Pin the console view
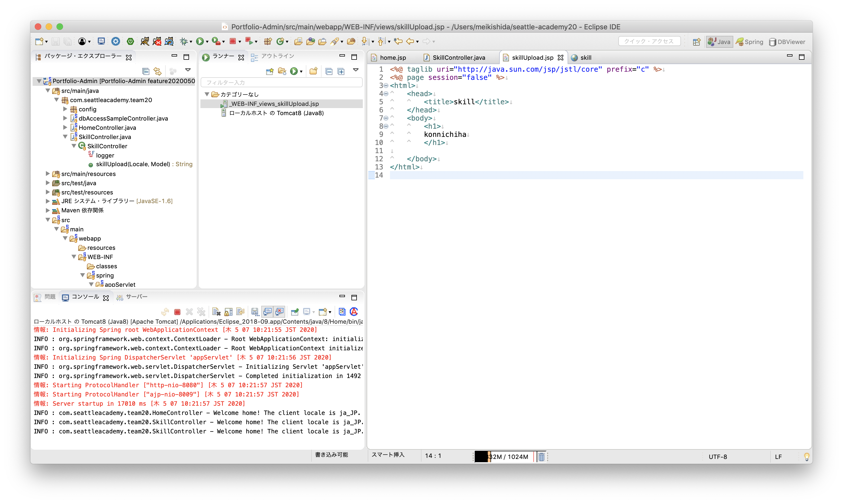 pos(294,312)
